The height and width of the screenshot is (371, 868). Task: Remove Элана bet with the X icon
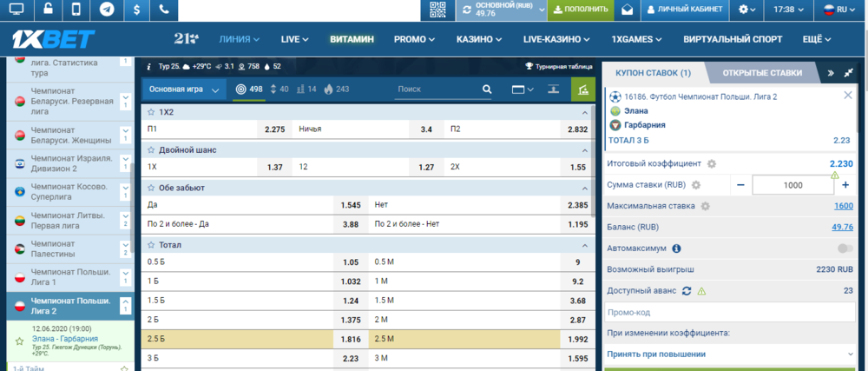click(x=847, y=96)
